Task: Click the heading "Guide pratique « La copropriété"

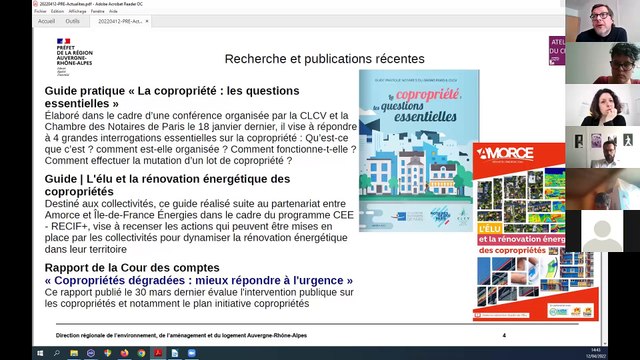Action: (x=172, y=97)
